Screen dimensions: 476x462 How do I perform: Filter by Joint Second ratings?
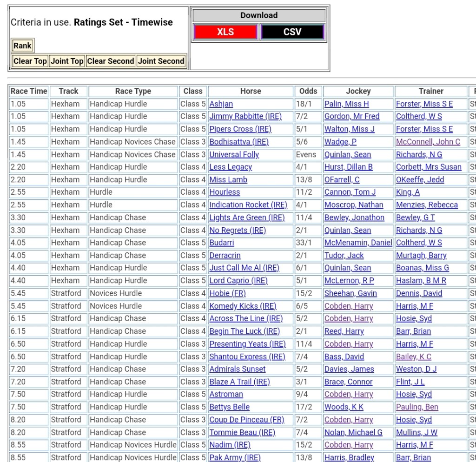pyautogui.click(x=161, y=61)
